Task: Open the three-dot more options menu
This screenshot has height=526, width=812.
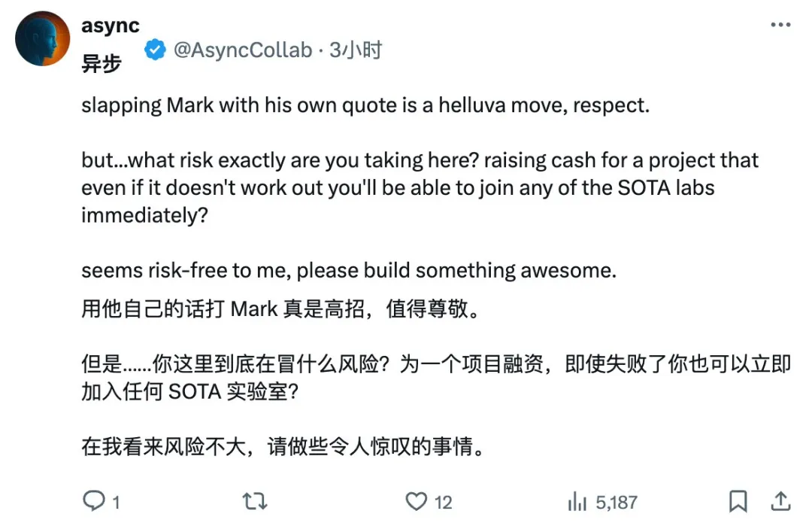Action: tap(781, 26)
